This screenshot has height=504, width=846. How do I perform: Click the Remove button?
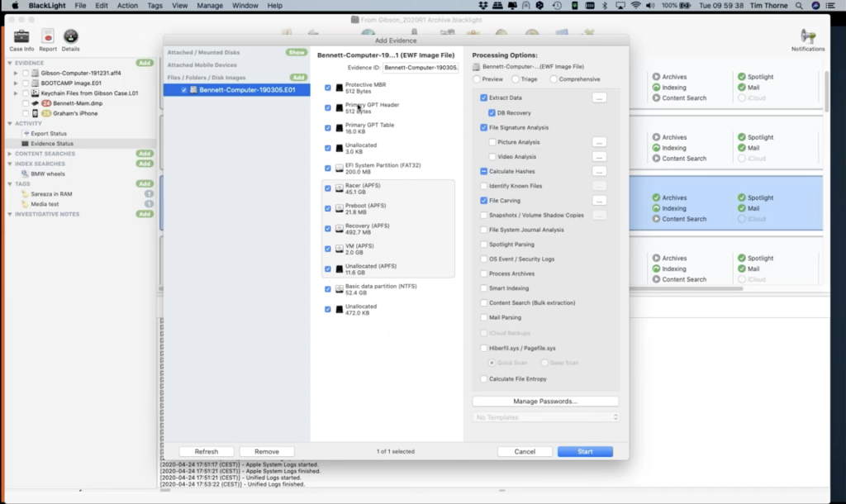(x=267, y=452)
